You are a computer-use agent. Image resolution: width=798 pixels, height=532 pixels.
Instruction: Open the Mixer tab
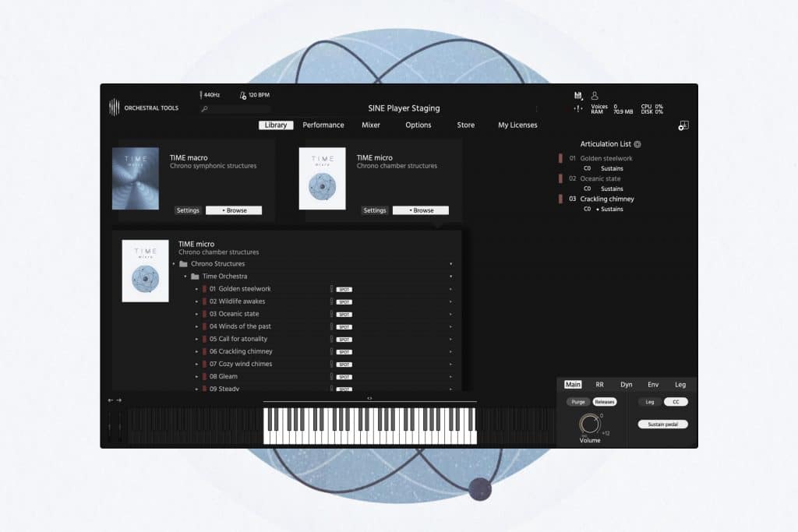pyautogui.click(x=370, y=125)
